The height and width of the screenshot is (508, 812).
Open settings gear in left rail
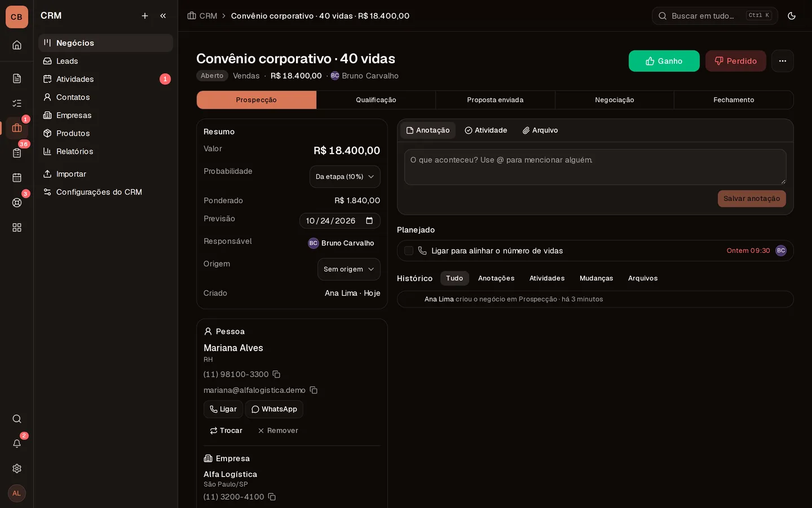coord(17,468)
